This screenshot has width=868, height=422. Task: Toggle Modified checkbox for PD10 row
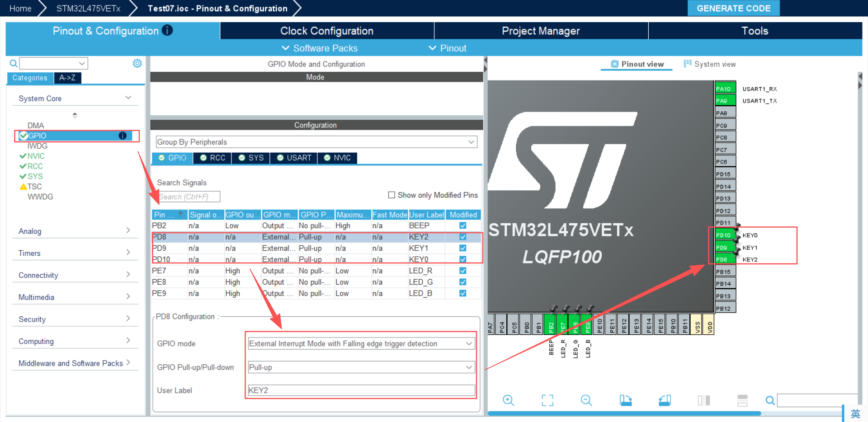(x=462, y=259)
